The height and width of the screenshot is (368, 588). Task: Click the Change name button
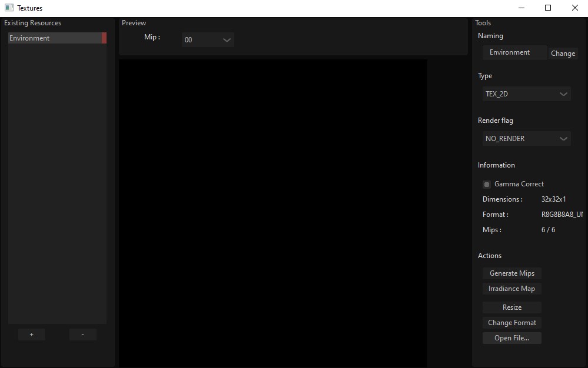click(563, 53)
